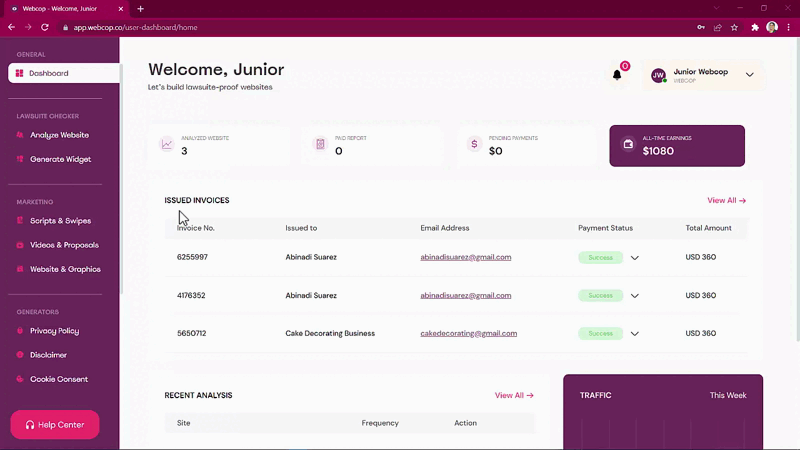
Task: Click the Analyzed Website chart icon
Action: (167, 144)
